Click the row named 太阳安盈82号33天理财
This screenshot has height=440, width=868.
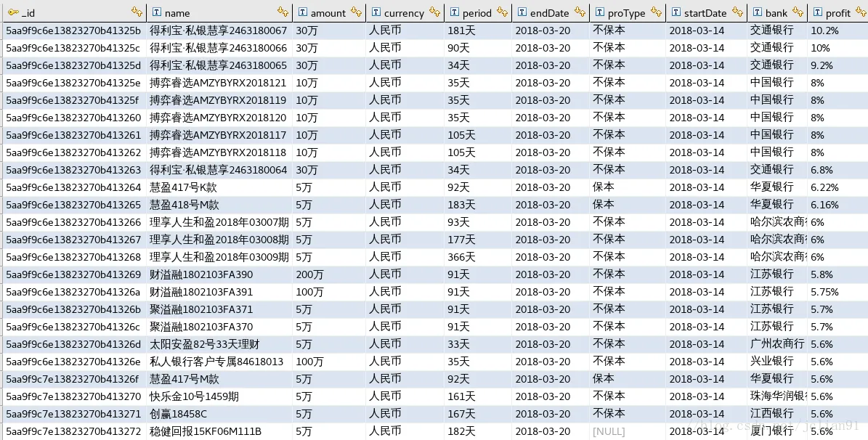212,344
